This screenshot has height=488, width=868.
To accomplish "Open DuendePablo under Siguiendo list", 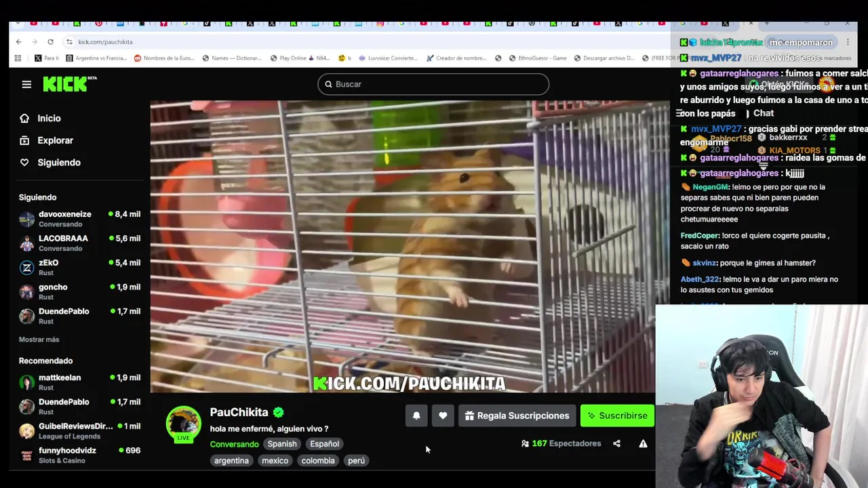I will 79,316.
